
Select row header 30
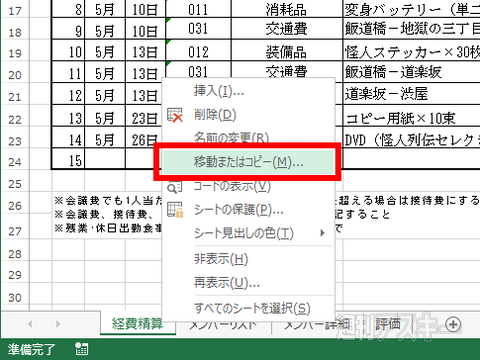15,297
